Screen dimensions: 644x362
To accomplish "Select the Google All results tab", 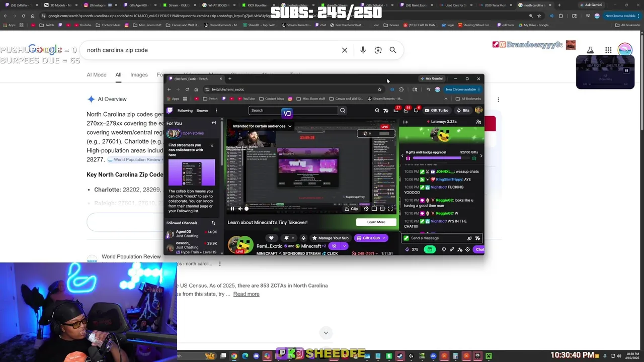I will coord(118,75).
